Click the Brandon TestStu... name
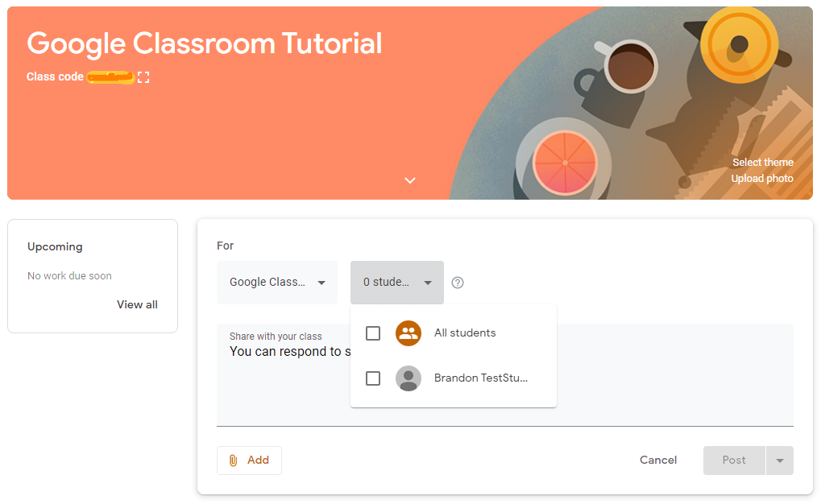 coord(481,378)
